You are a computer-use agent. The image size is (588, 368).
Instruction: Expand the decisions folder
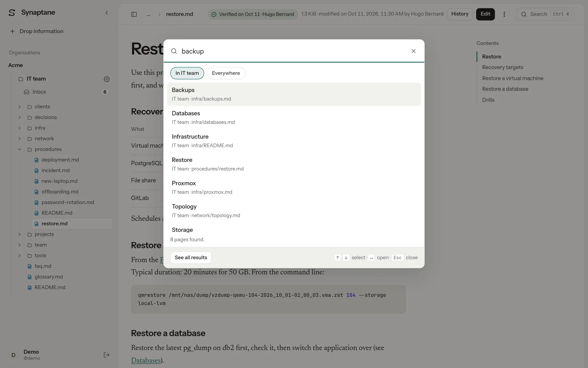coord(19,117)
